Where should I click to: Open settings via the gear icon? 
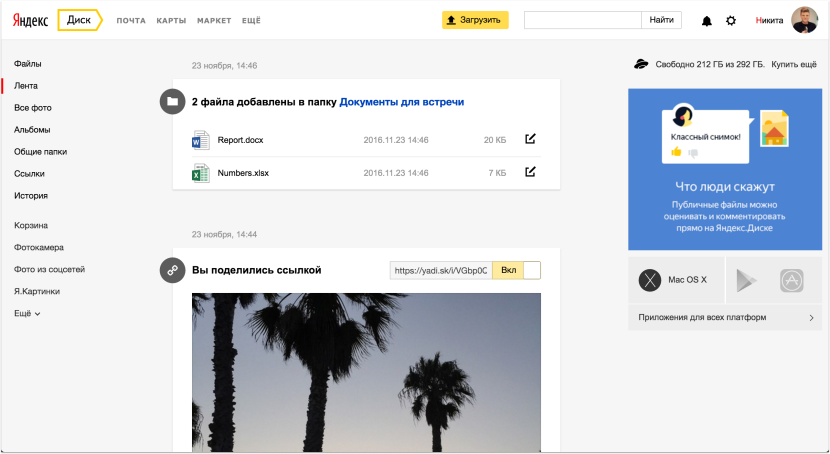pyautogui.click(x=731, y=20)
